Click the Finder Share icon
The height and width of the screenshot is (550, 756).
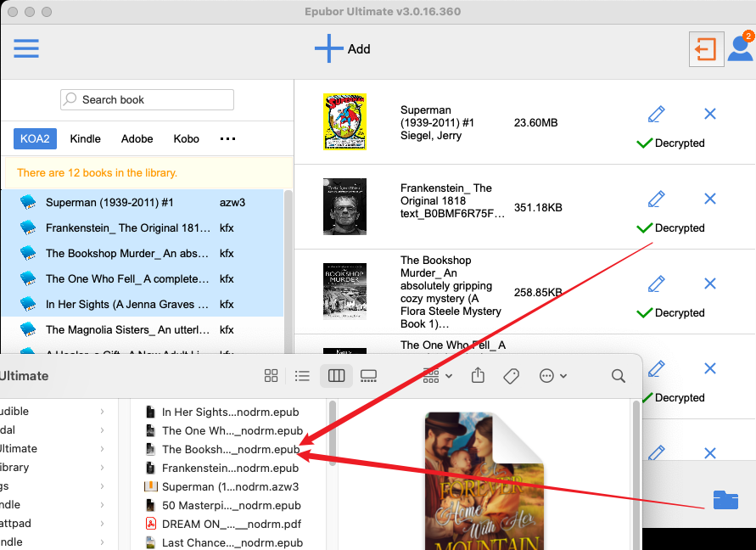[478, 375]
